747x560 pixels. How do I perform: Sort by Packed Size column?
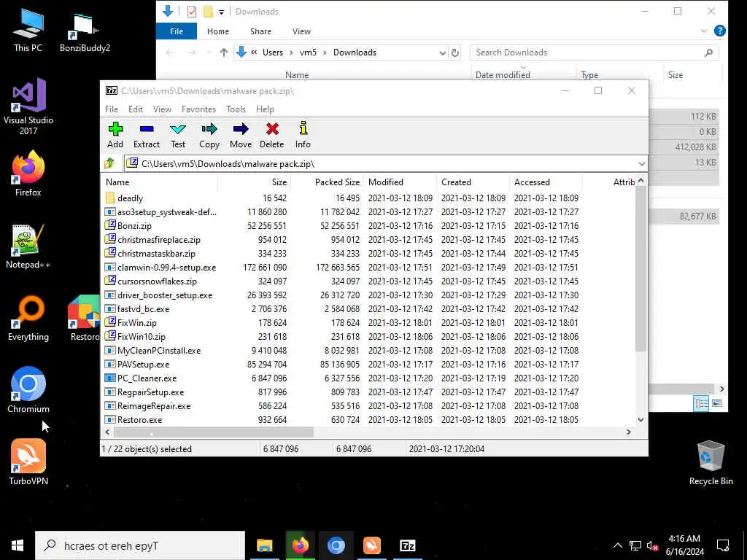pos(327,182)
